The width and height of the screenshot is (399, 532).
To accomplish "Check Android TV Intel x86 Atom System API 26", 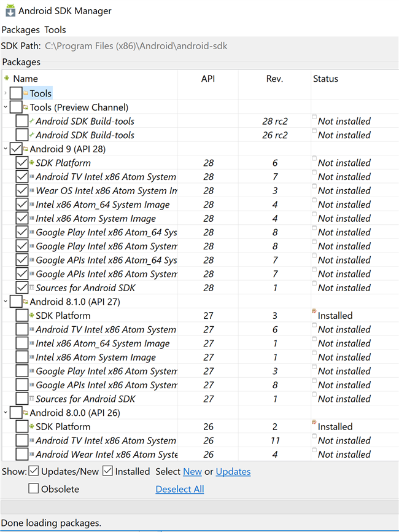I will 22,440.
